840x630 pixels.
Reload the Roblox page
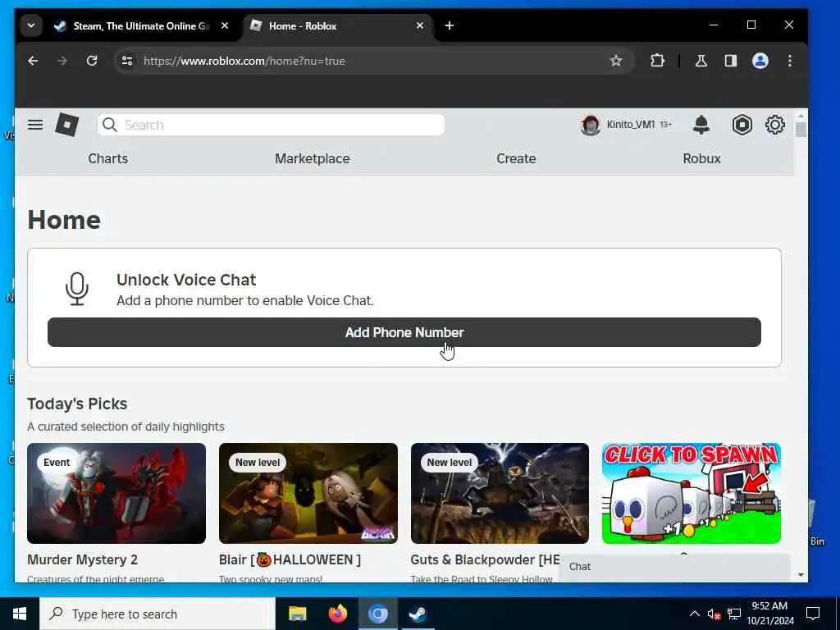92,61
